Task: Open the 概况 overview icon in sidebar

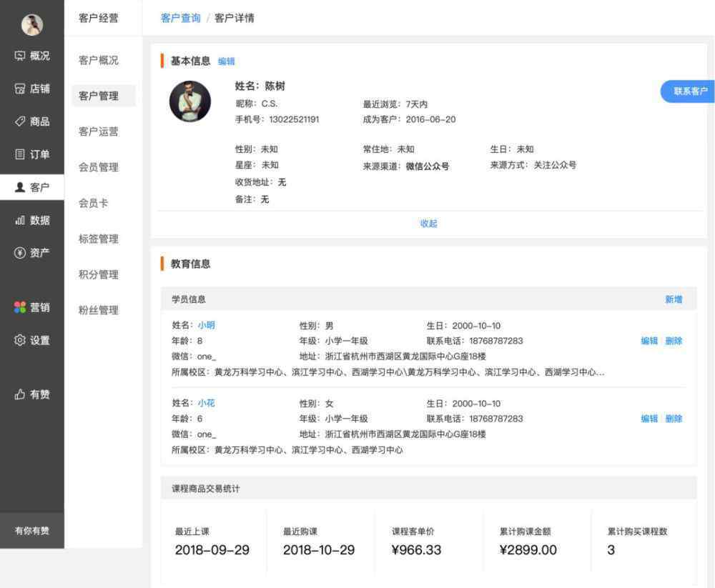Action: tap(19, 56)
